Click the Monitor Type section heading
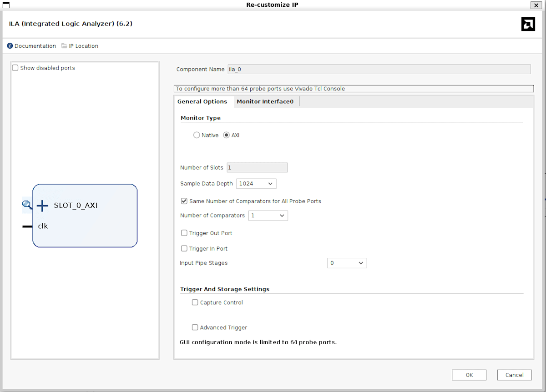The image size is (546, 392). (x=201, y=118)
